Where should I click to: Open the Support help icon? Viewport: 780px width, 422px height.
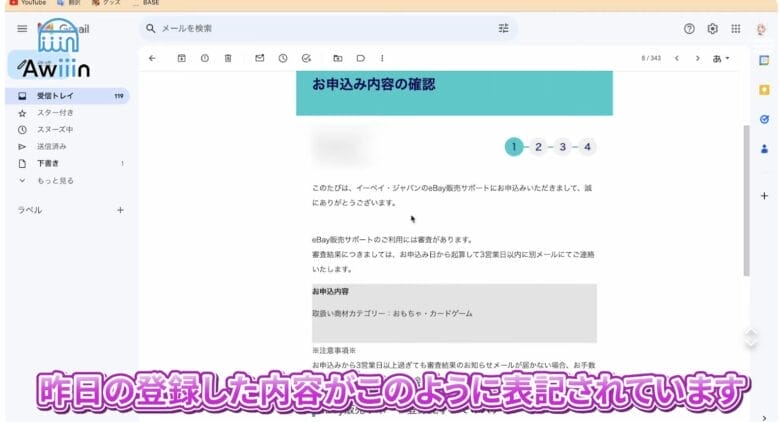click(x=689, y=29)
